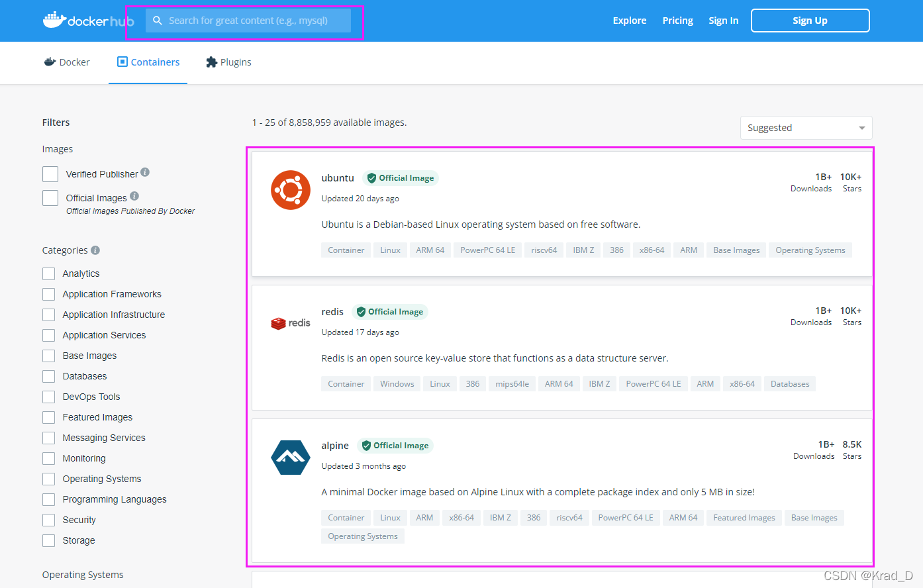Select the Featured Images checkbox
The width and height of the screenshot is (923, 588).
point(48,417)
